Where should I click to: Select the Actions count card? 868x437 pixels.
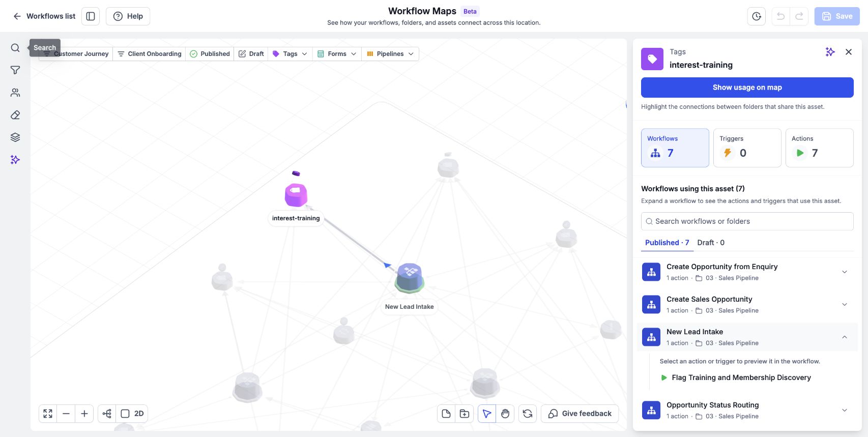[x=819, y=148]
